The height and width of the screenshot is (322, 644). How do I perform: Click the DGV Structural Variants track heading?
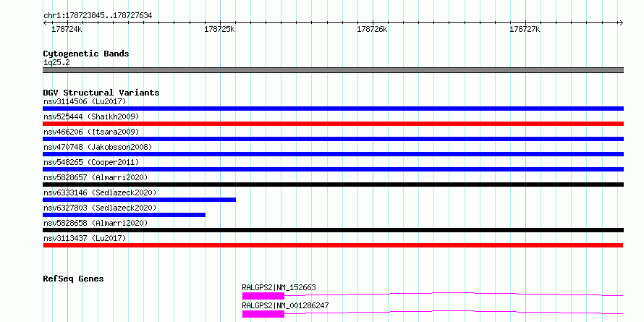(x=101, y=93)
